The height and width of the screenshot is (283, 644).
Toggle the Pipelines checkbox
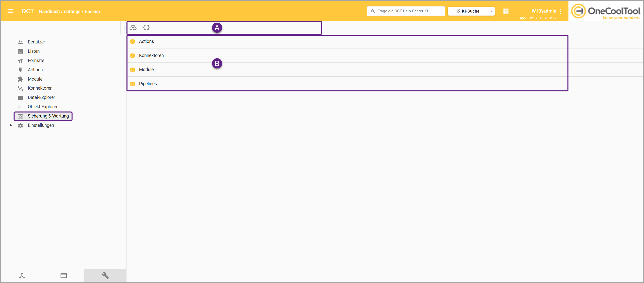click(133, 84)
